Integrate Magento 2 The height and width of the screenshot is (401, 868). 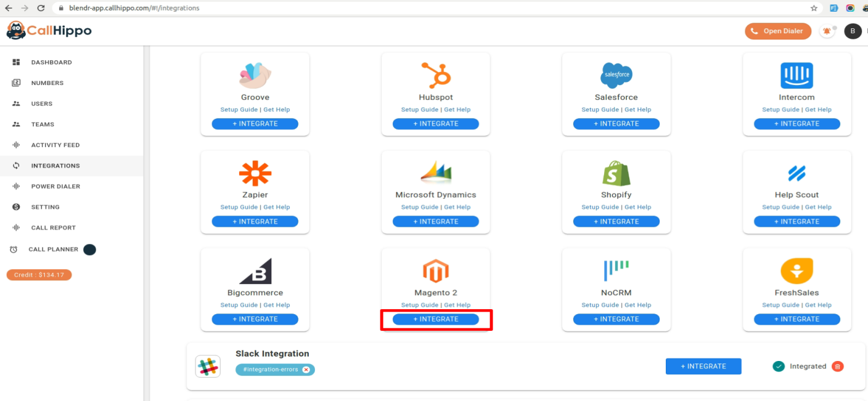coord(436,319)
